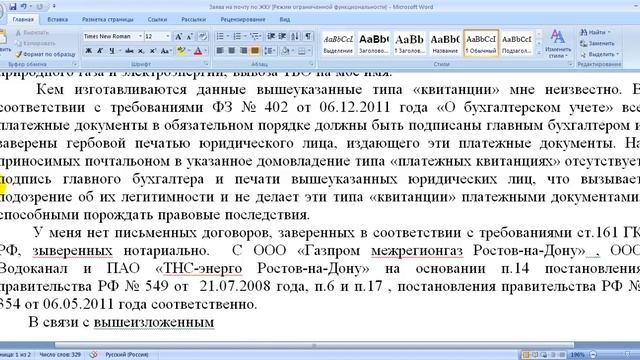Clear formatting with eraser icon

click(202, 37)
